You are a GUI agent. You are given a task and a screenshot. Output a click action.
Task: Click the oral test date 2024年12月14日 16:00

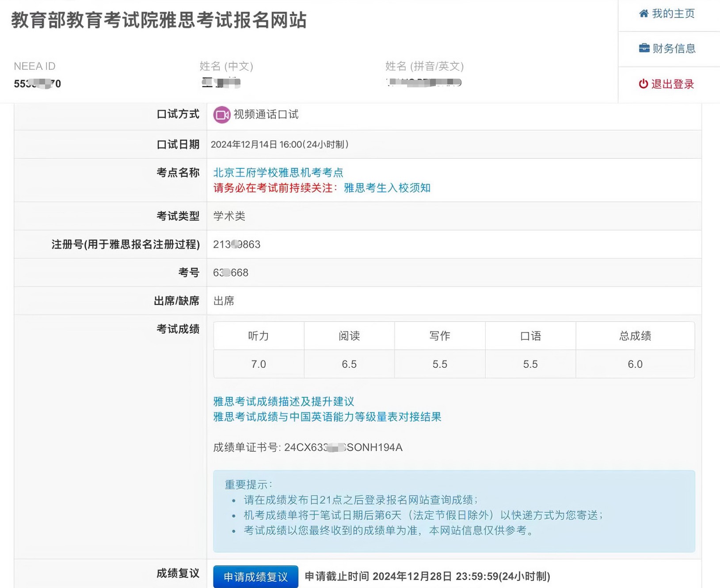click(x=280, y=145)
